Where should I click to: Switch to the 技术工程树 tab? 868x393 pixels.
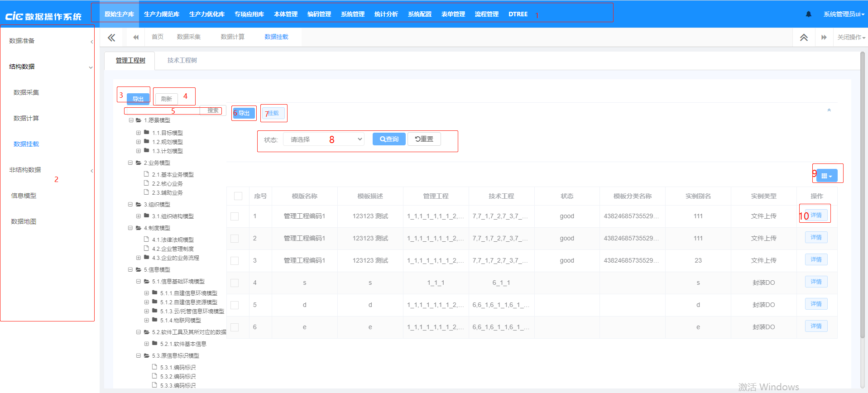[x=182, y=60]
